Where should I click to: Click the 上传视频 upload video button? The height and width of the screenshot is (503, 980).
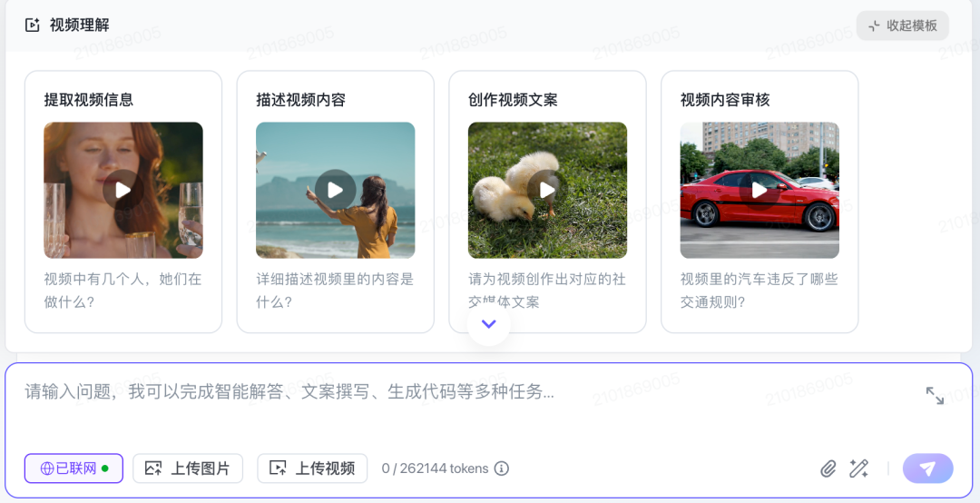pos(312,468)
